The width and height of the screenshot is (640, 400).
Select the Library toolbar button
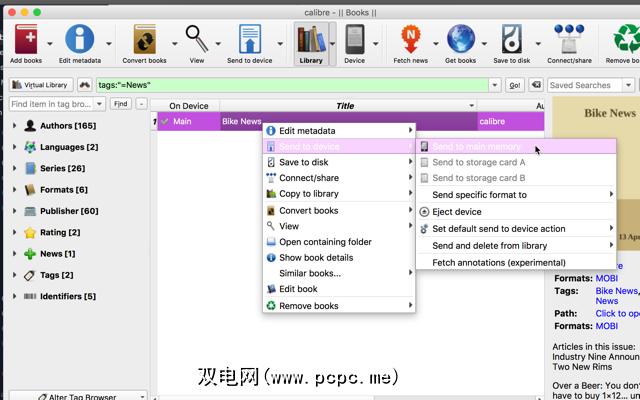pyautogui.click(x=311, y=44)
